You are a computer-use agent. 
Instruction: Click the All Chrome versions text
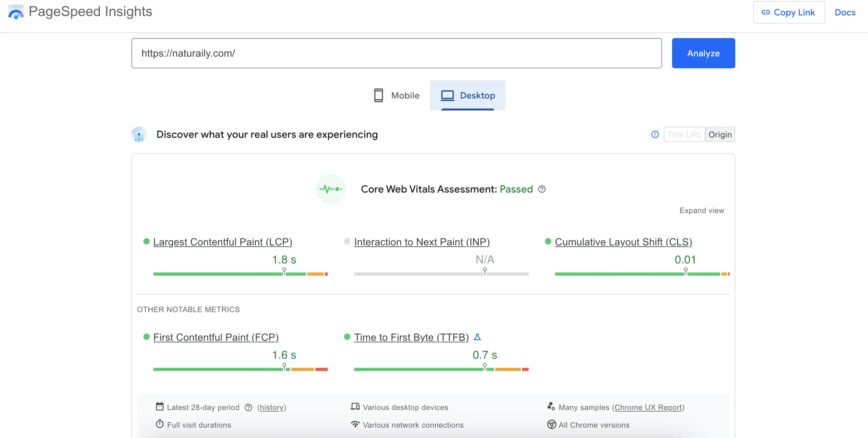(x=594, y=425)
